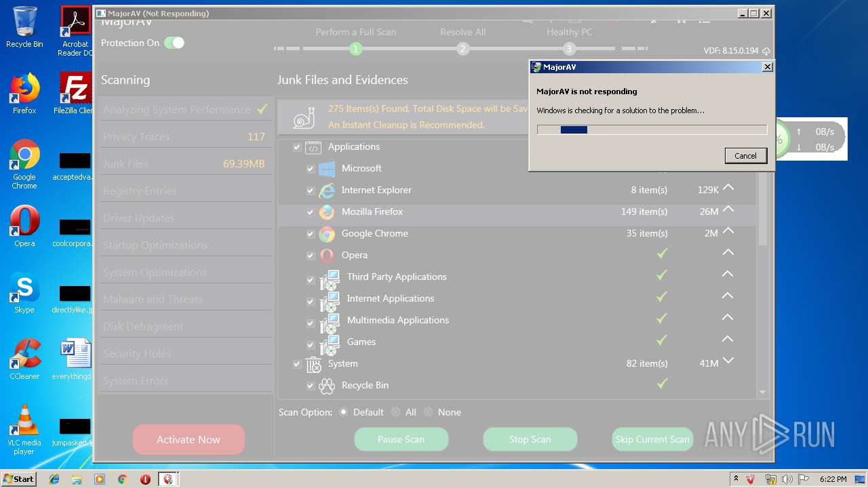Expand the System row chevron
This screenshot has width=868, height=488.
tap(728, 361)
